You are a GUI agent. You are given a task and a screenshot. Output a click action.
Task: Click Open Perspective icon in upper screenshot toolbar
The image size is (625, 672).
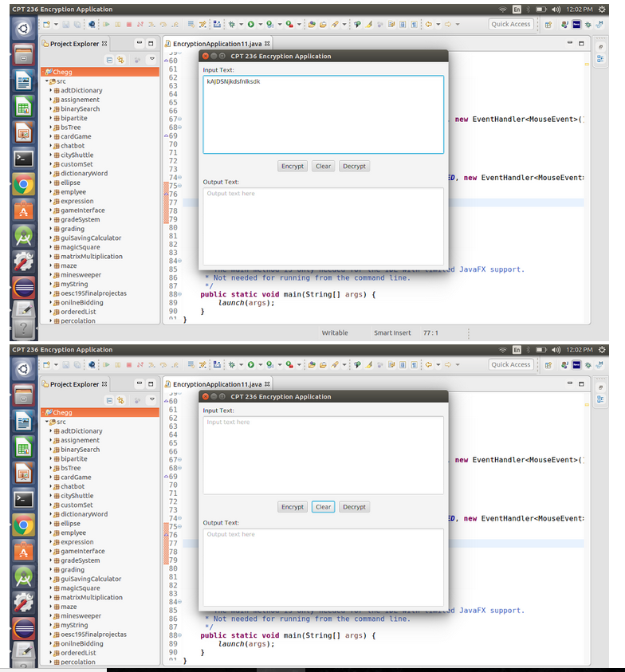(x=548, y=25)
